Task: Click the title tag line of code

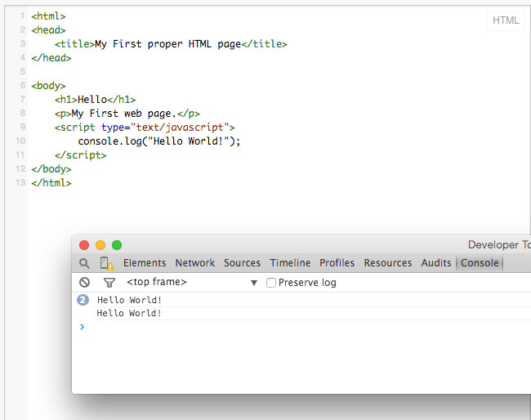Action: [171, 44]
